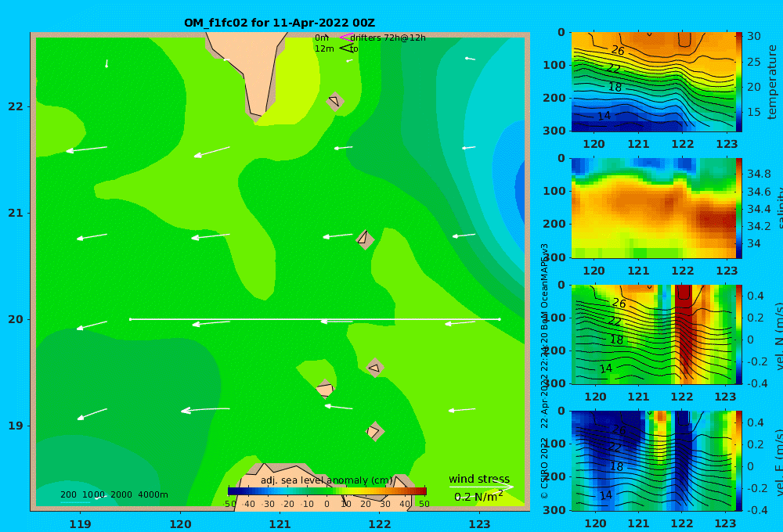Click the island near 18.95N 122E

pos(374,431)
